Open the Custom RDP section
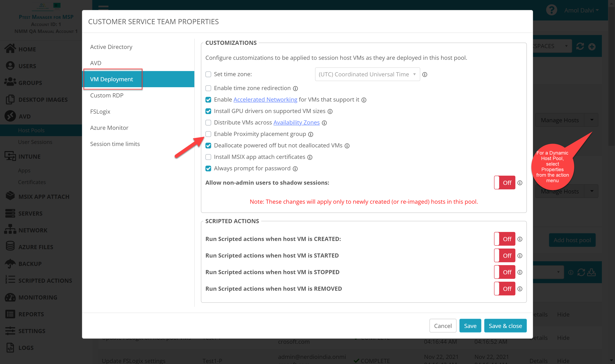This screenshot has width=615, height=364. (x=107, y=95)
